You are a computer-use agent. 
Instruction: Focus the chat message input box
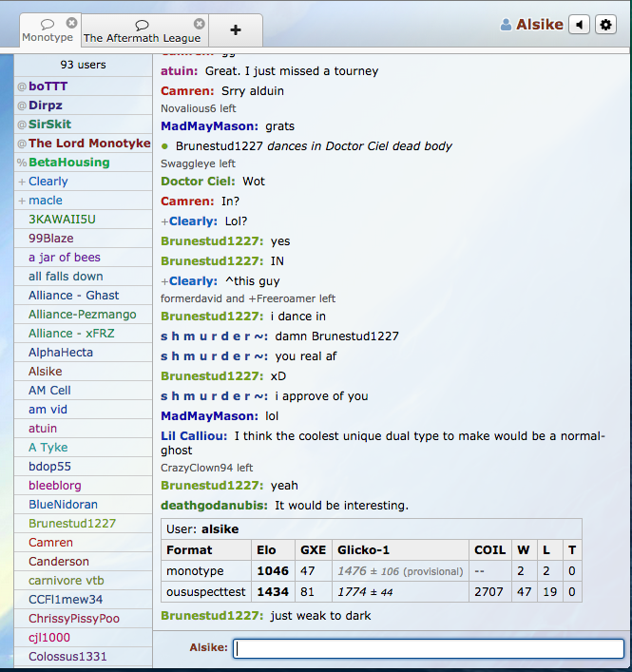pyautogui.click(x=428, y=648)
